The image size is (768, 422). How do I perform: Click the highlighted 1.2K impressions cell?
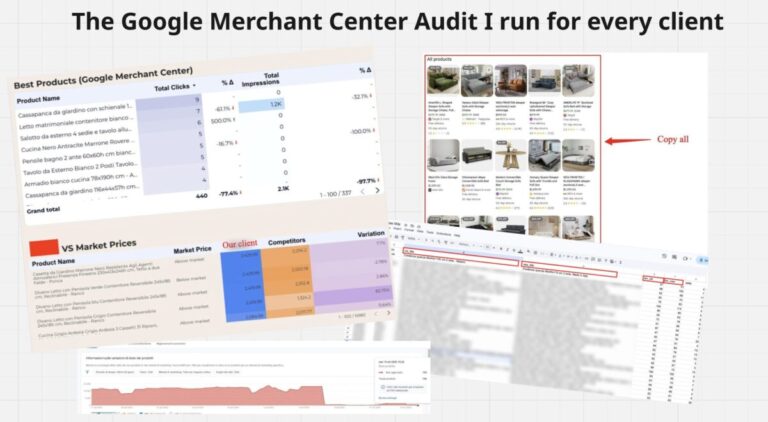point(262,104)
